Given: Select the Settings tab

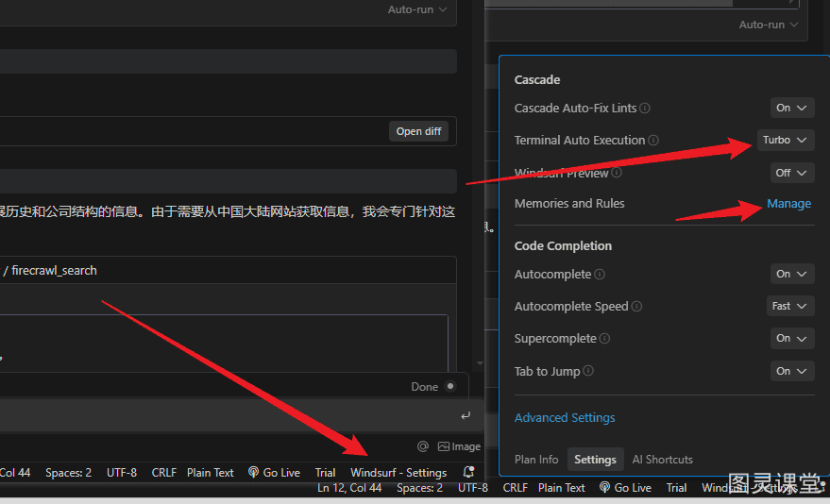Looking at the screenshot, I should pyautogui.click(x=595, y=460).
